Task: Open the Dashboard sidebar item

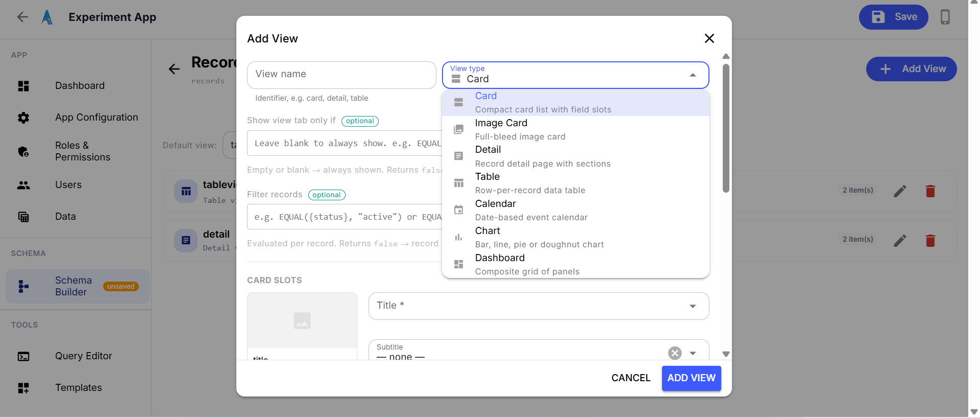Action: click(x=76, y=86)
